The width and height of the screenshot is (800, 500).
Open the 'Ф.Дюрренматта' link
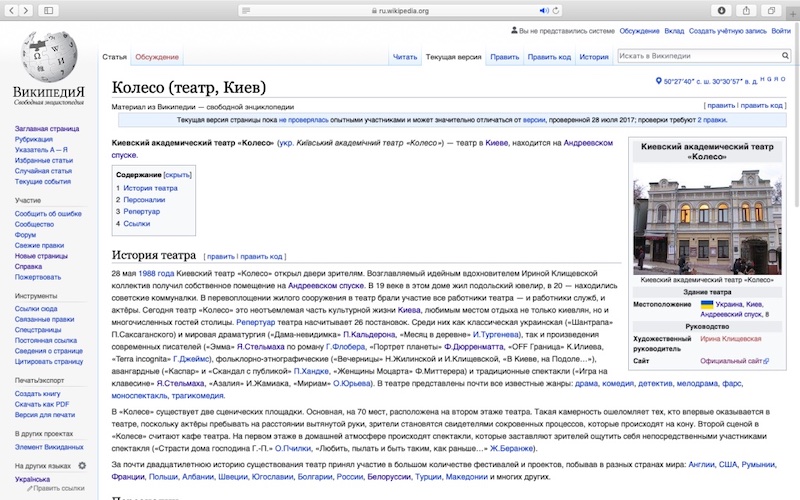[x=473, y=347]
